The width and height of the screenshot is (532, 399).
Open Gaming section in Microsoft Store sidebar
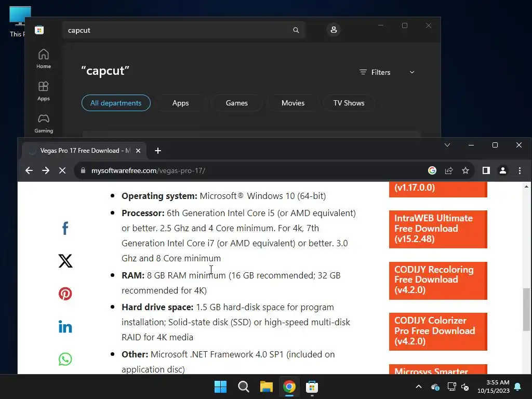click(44, 124)
